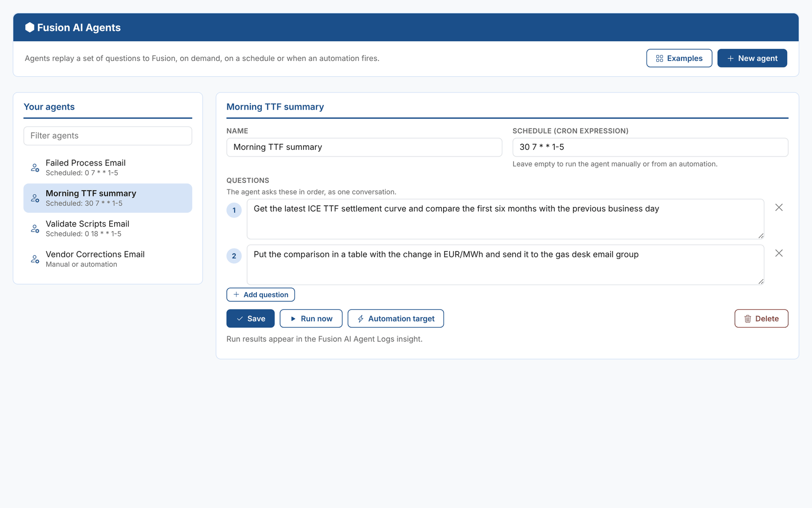Click the Fusion AI Agents header title

[79, 27]
